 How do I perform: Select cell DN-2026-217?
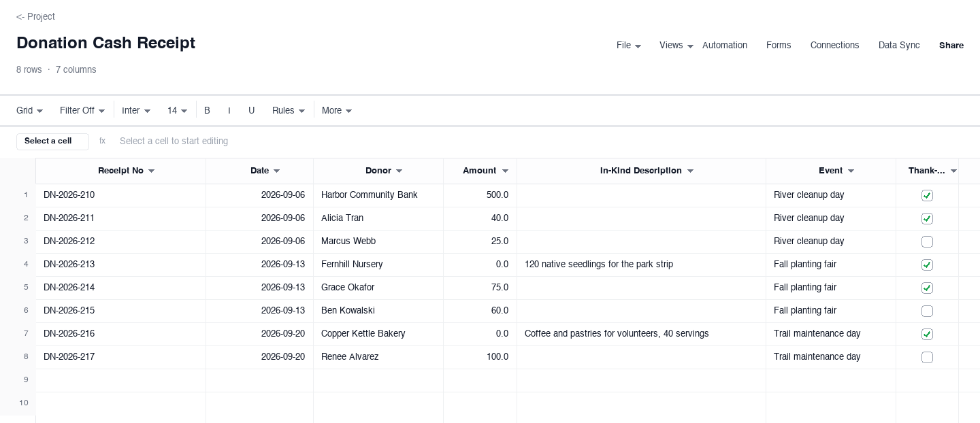[x=120, y=357]
